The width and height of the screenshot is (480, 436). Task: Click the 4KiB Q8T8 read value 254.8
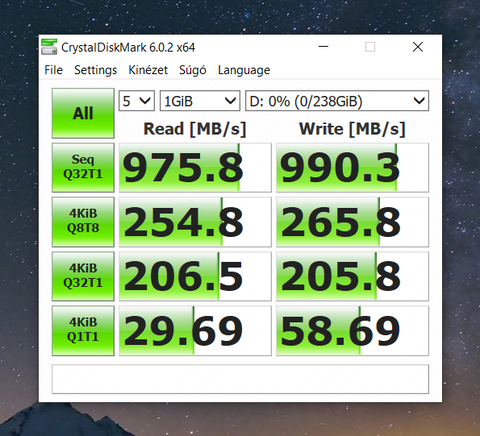(195, 222)
